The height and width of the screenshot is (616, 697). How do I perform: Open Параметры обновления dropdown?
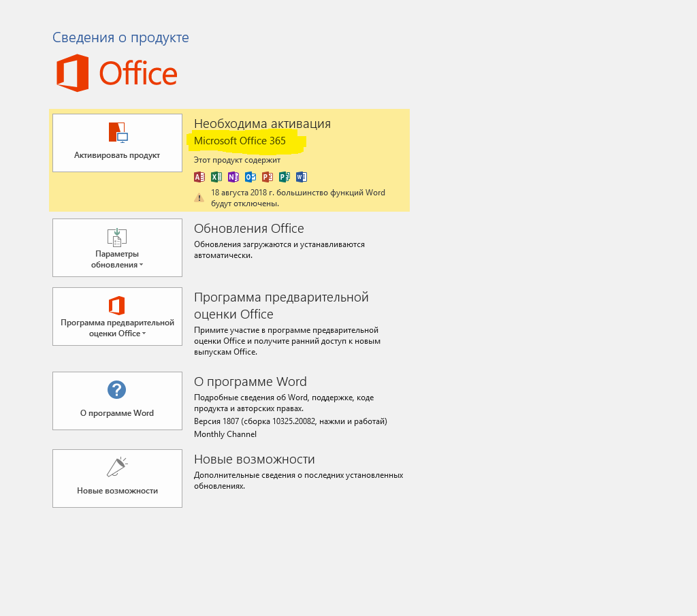pyautogui.click(x=117, y=248)
